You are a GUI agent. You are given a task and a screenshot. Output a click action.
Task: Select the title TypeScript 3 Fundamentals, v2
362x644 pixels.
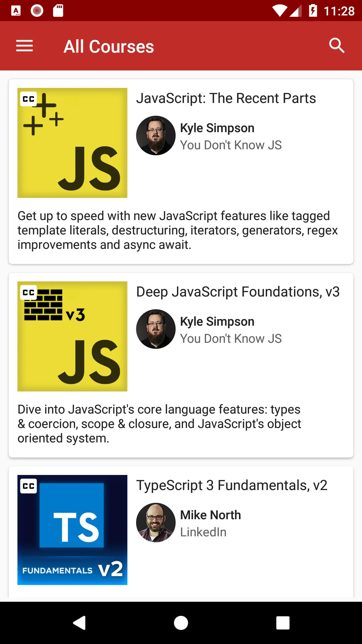pos(232,485)
